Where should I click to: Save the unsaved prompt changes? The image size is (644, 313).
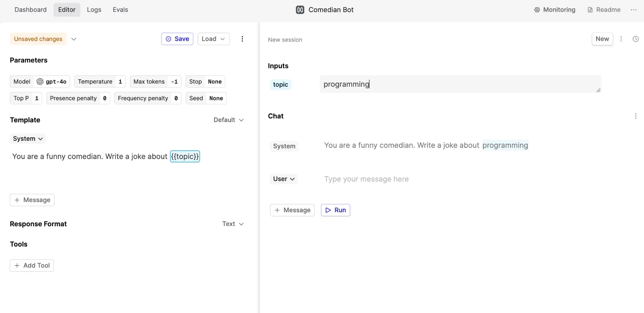177,39
